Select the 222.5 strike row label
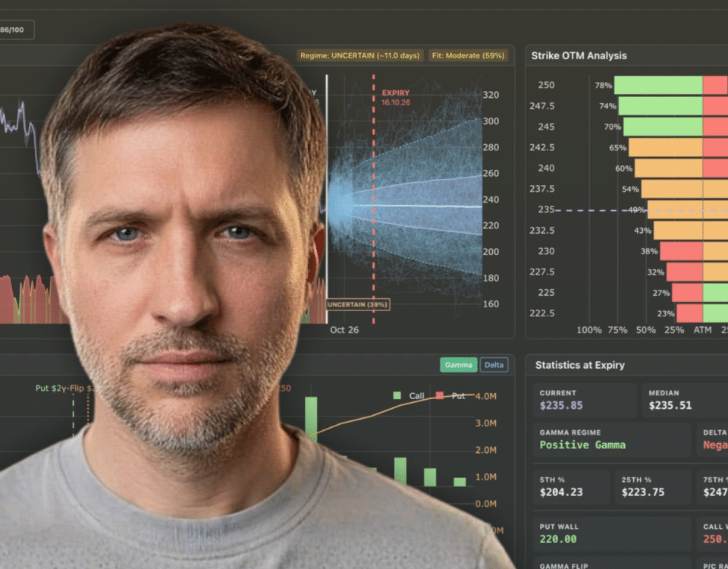The image size is (728, 569). 541,313
